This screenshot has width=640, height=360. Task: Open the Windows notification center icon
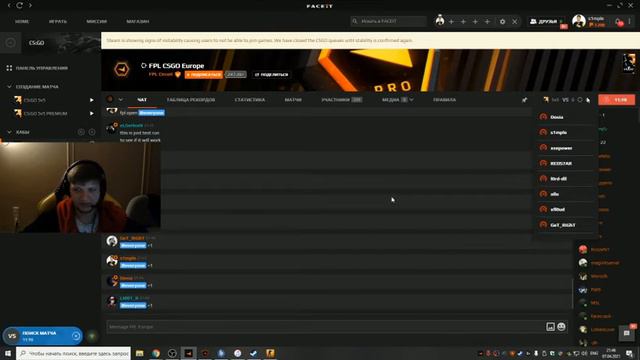(629, 353)
